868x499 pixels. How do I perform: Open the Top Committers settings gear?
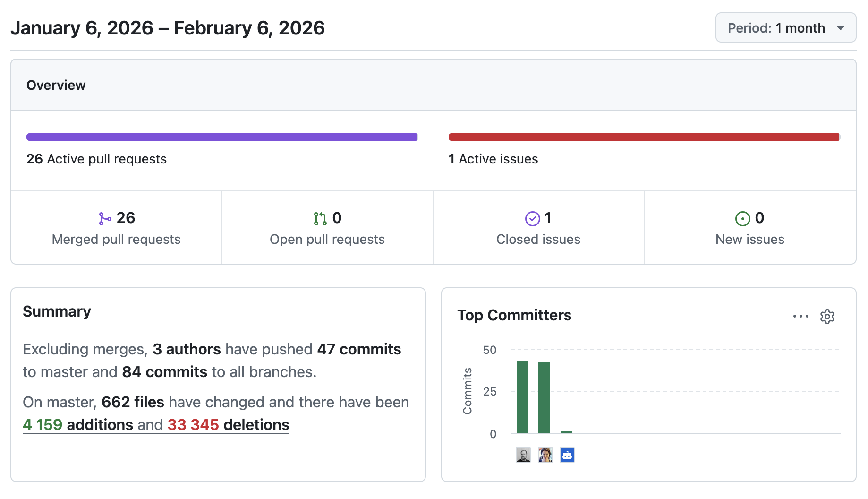click(827, 316)
